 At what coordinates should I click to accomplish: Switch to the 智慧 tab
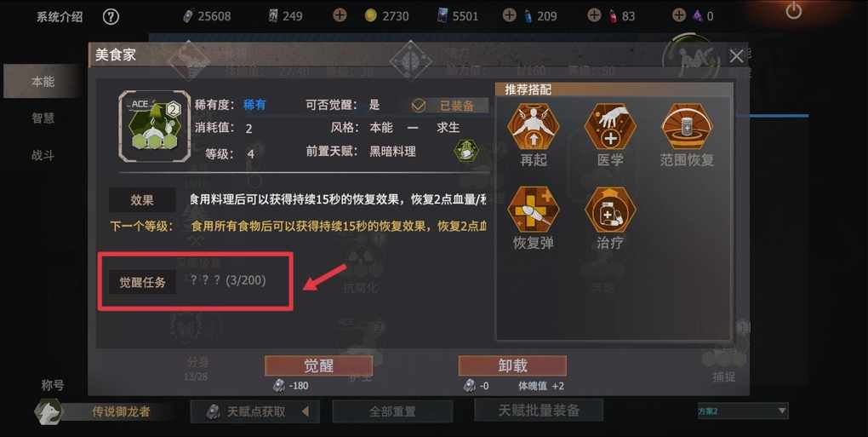coord(43,118)
